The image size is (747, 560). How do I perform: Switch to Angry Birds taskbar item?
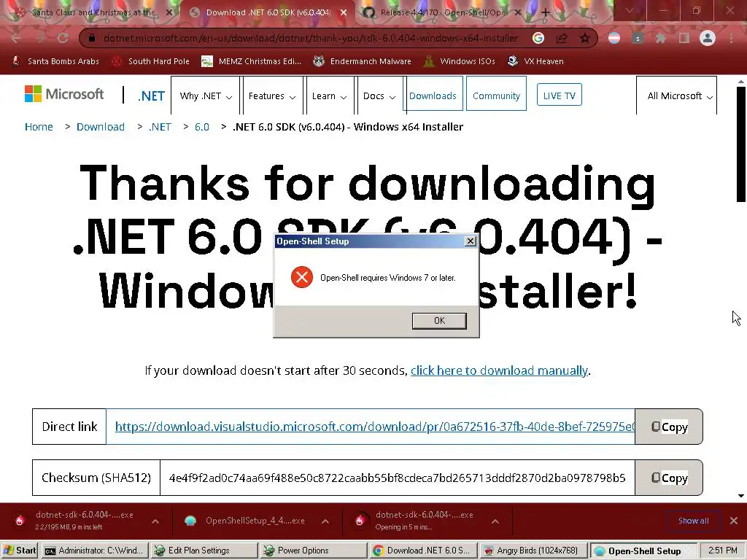pyautogui.click(x=533, y=551)
